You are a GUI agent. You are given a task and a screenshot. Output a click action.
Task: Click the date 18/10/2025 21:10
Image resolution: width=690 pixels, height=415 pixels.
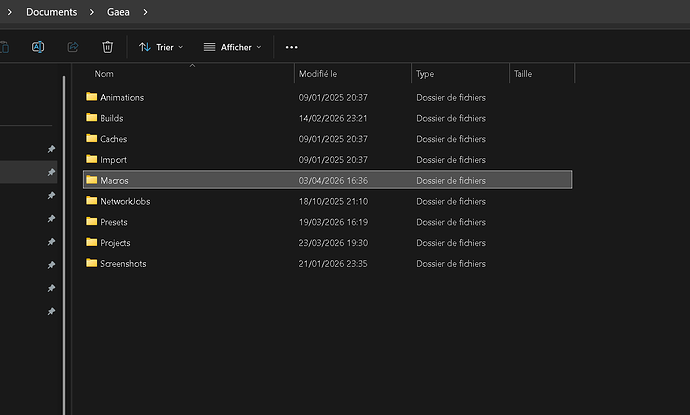[x=333, y=201]
